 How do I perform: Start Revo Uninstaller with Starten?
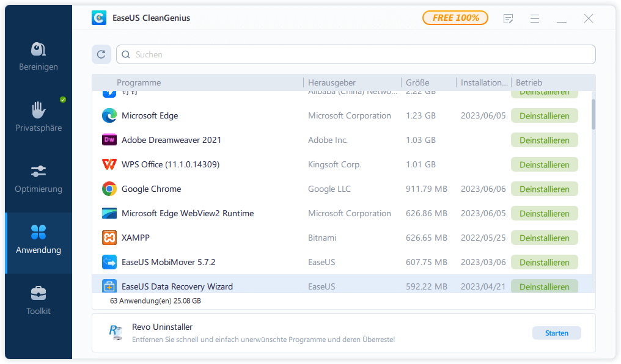pyautogui.click(x=556, y=333)
